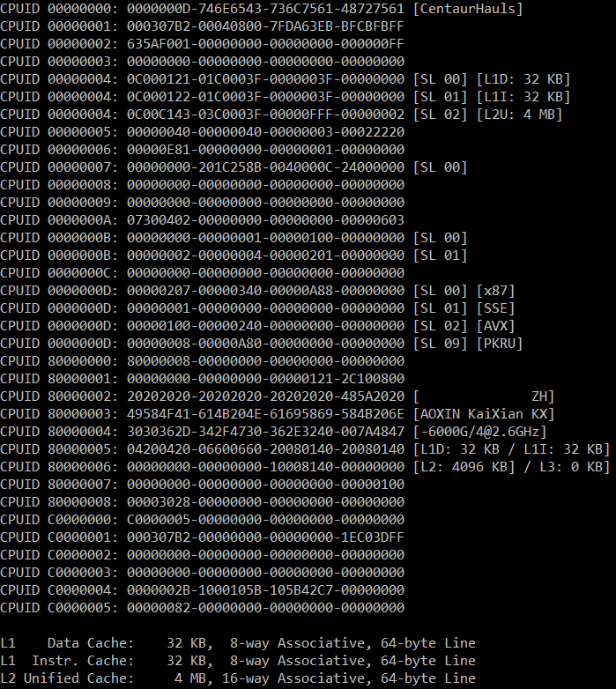Viewport: 616px width, 689px height.
Task: Click value 00022220 on CPUID 00000005
Action: (x=373, y=132)
